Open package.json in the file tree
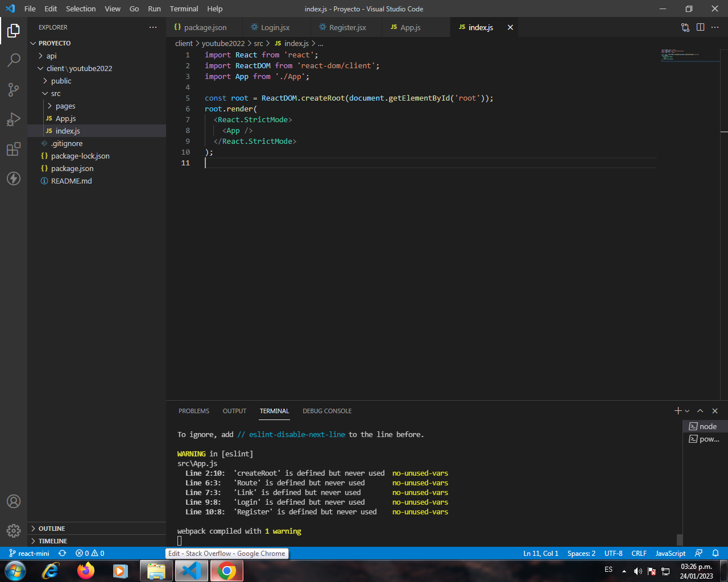The height and width of the screenshot is (582, 728). [97, 168]
